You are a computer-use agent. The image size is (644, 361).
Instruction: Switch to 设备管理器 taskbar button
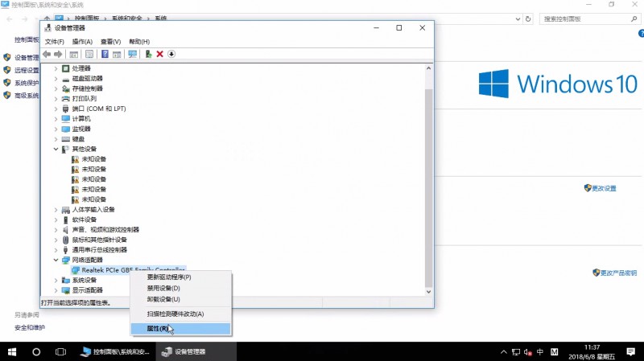tap(196, 352)
